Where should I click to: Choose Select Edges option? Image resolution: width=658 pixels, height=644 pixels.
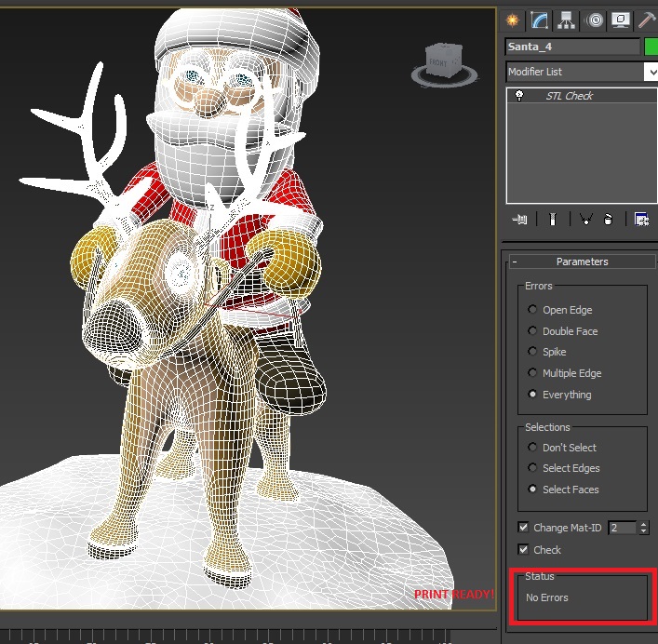coord(532,467)
